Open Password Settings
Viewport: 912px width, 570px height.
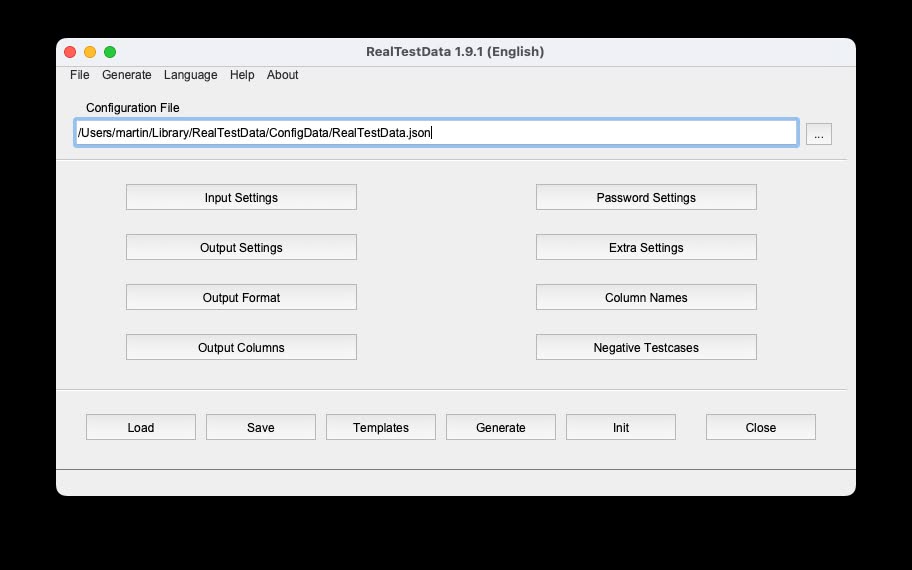646,198
